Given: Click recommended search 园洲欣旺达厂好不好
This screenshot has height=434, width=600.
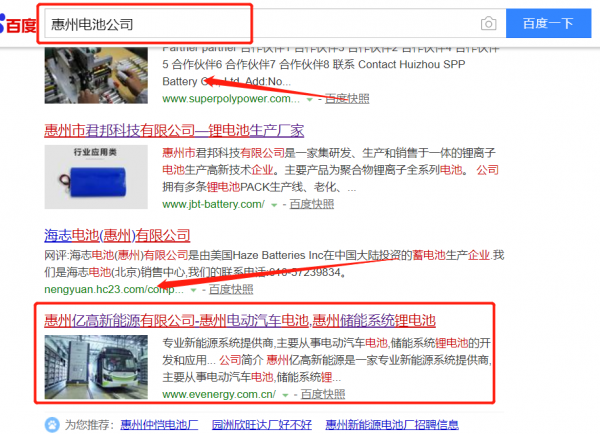Looking at the screenshot, I should (262, 424).
